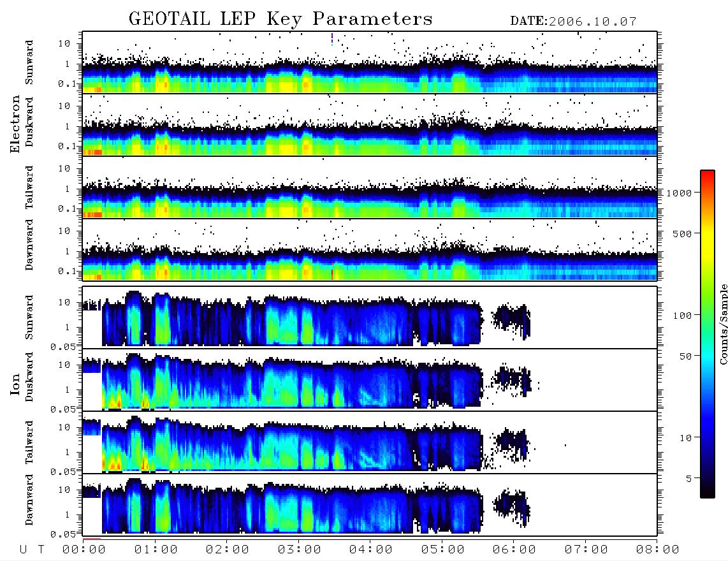Select the Ion Sunward panel label
This screenshot has width=728, height=561.
click(29, 317)
